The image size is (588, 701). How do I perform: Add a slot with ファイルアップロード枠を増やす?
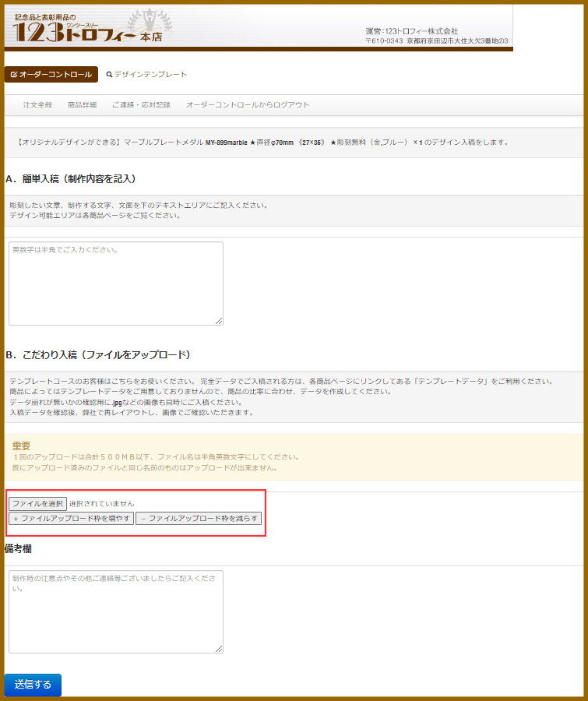[x=71, y=518]
